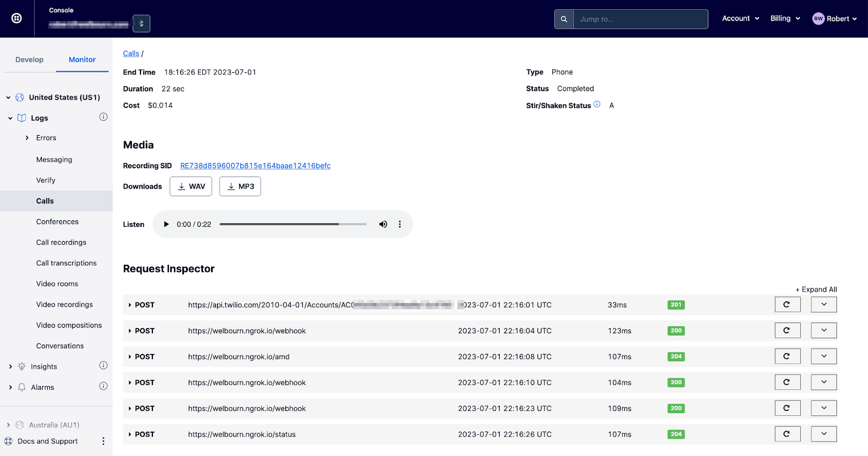Collapse the United States (US1) section
Image resolution: width=868 pixels, height=456 pixels.
pyautogui.click(x=8, y=98)
